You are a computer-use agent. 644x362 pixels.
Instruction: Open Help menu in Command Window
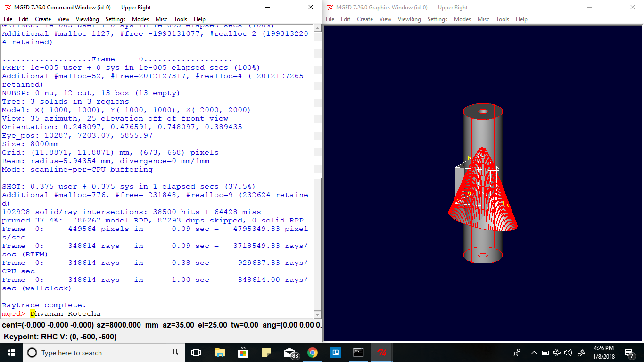[199, 19]
